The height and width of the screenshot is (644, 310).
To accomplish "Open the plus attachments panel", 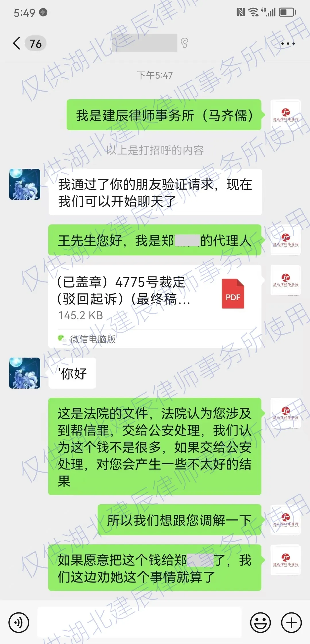I will click(291, 622).
